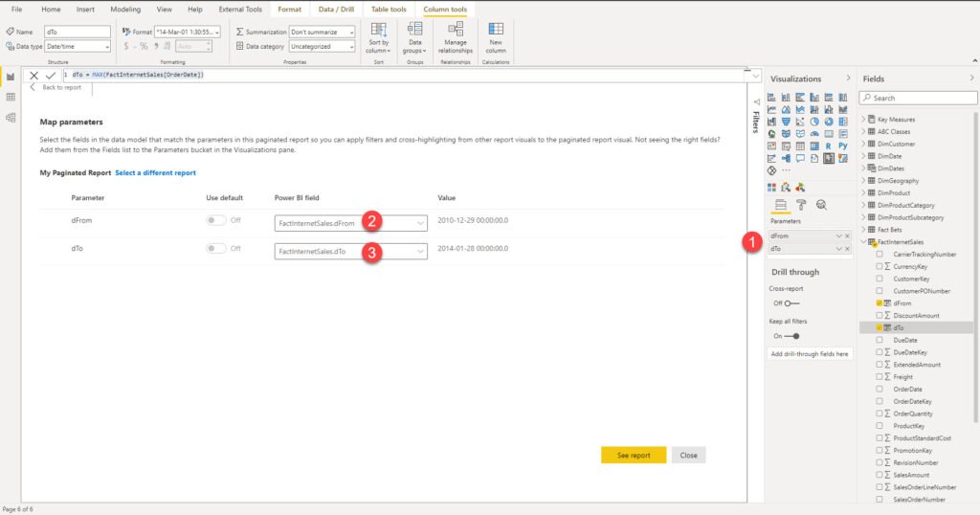Switch to the External Tools tab
Viewport: 980px width, 515px height.
coord(240,10)
